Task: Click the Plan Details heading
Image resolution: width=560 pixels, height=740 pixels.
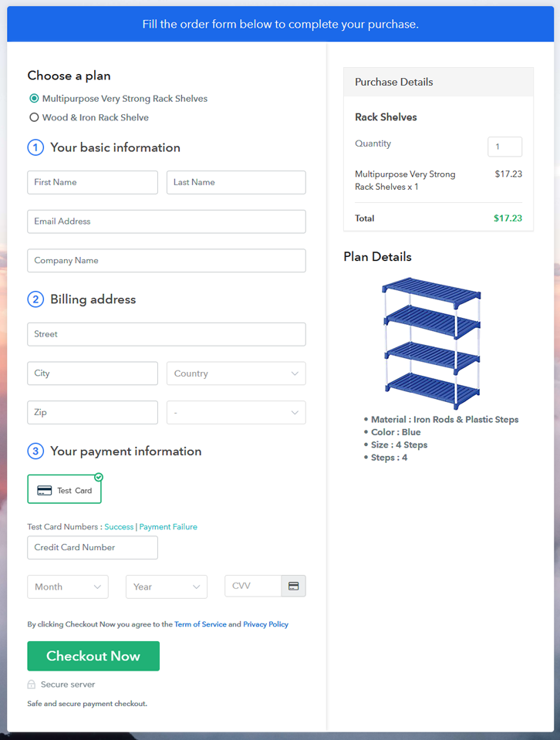Action: pyautogui.click(x=377, y=257)
